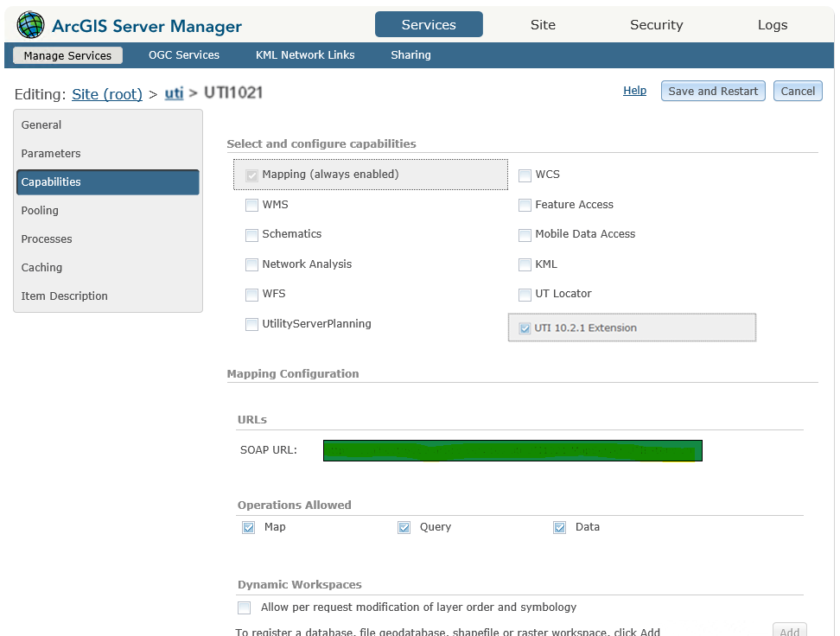The height and width of the screenshot is (636, 840).
Task: Uncheck the Map operation checkbox
Action: point(249,528)
